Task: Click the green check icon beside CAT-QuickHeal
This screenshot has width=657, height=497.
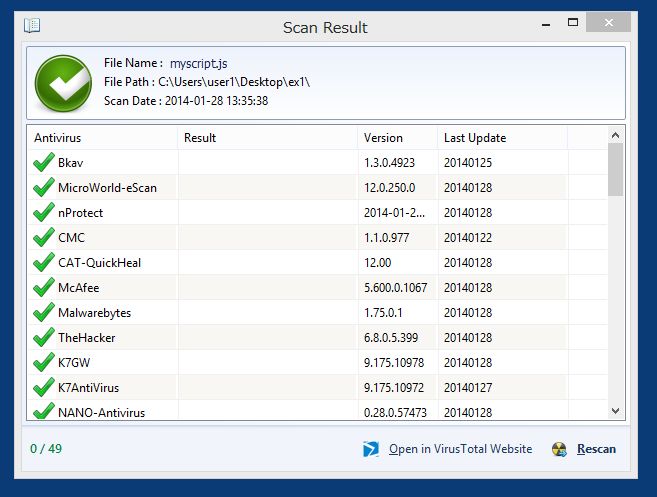Action: pyautogui.click(x=44, y=262)
